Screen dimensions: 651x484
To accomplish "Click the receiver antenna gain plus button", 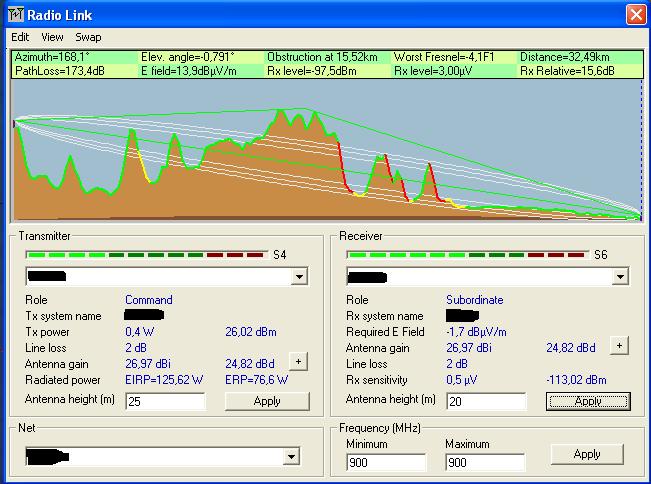I will click(x=619, y=345).
